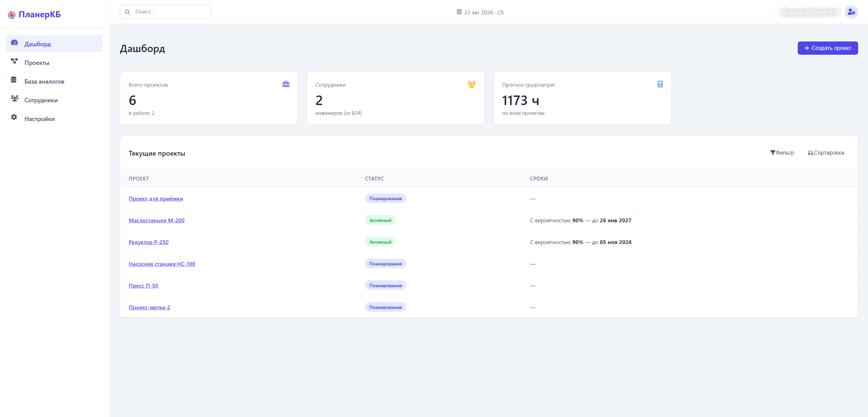Click the deadline 26 янв 2027 text
The width and height of the screenshot is (868, 417).
(x=616, y=220)
